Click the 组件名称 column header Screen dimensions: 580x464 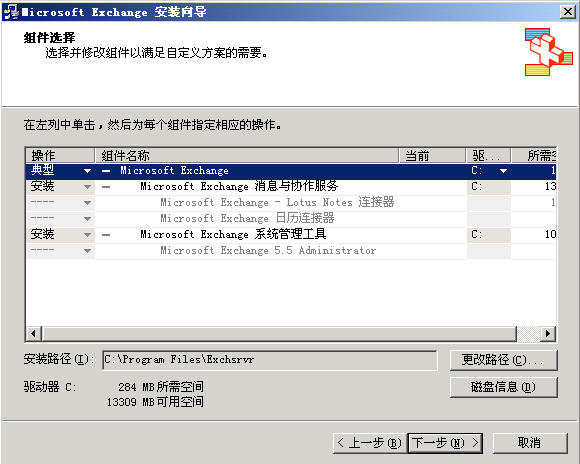[247, 155]
